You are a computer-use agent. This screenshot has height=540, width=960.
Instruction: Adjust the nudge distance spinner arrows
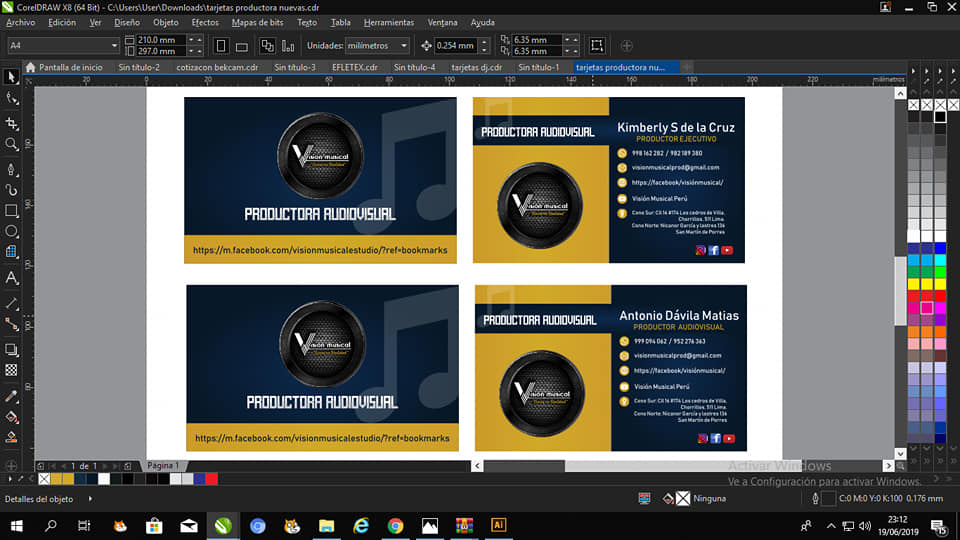point(484,45)
